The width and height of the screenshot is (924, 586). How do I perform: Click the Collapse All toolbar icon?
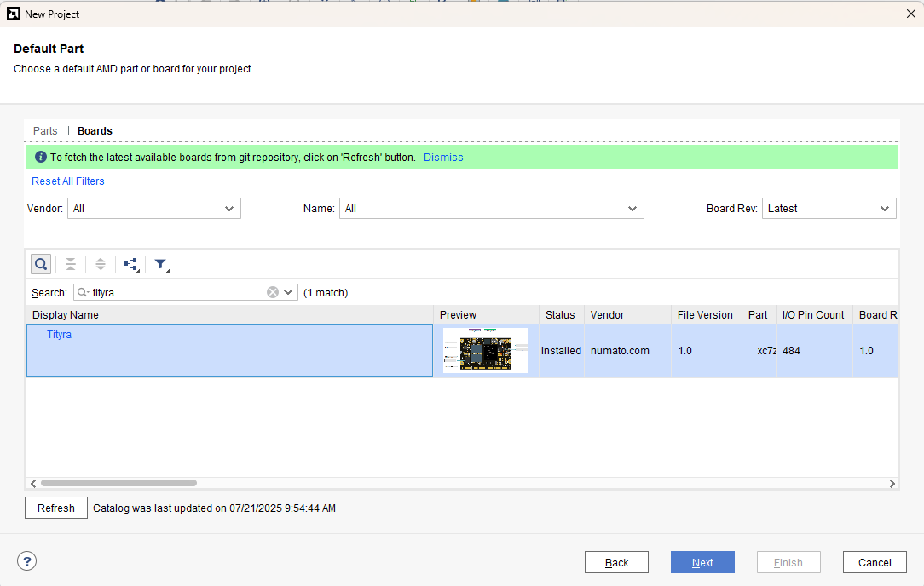tap(71, 264)
